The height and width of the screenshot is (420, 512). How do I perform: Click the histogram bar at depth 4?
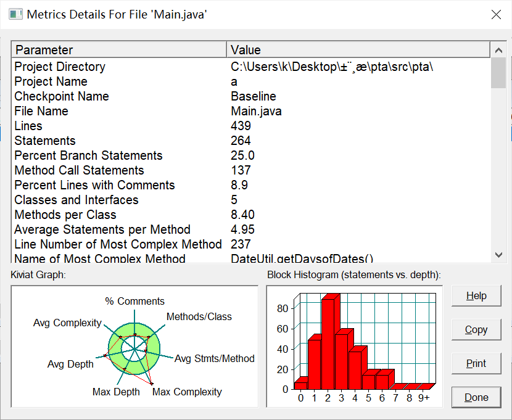pos(355,369)
